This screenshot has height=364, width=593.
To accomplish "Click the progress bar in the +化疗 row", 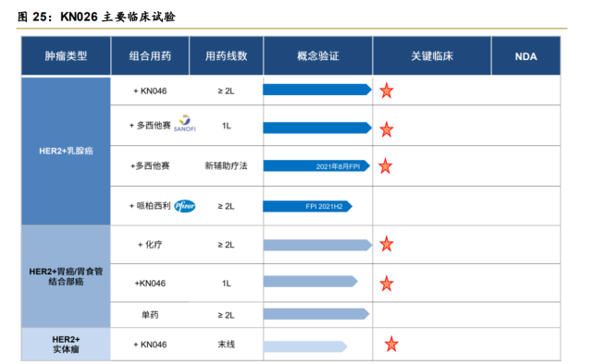I will click(317, 245).
